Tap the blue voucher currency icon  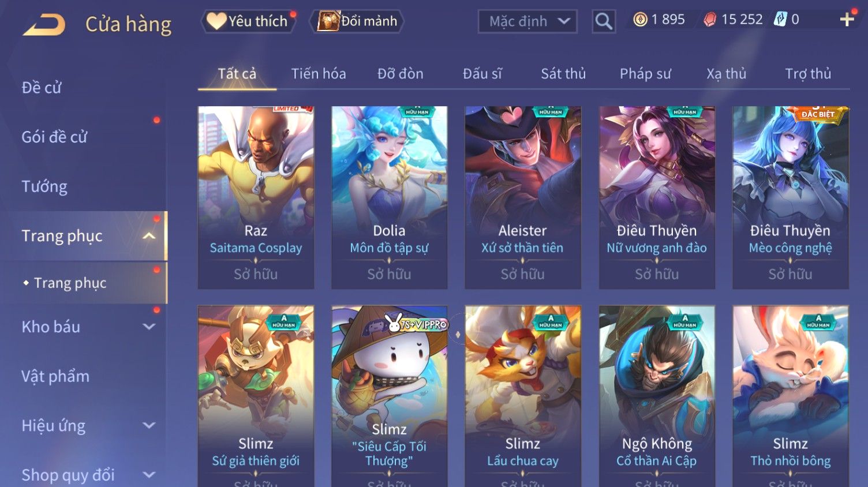coord(780,20)
